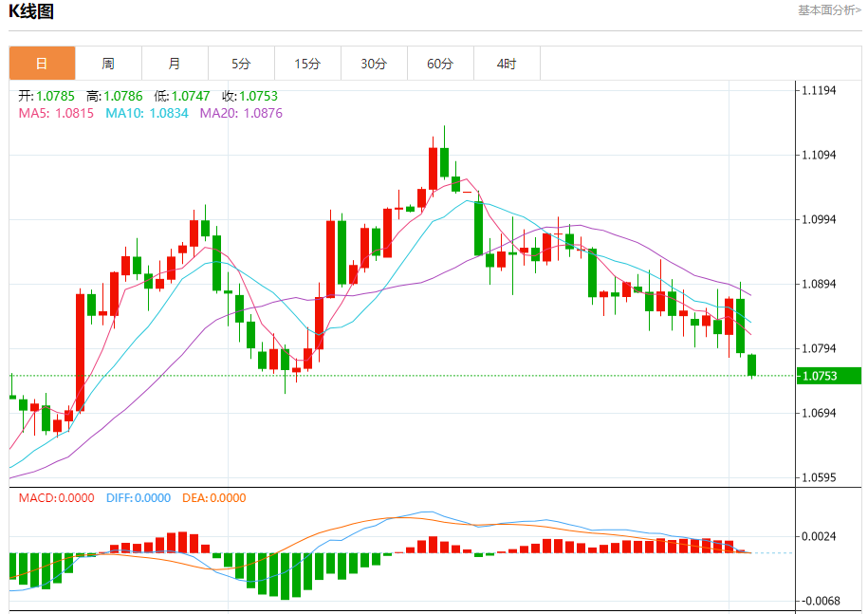Open the 30分 interval tab

point(374,64)
